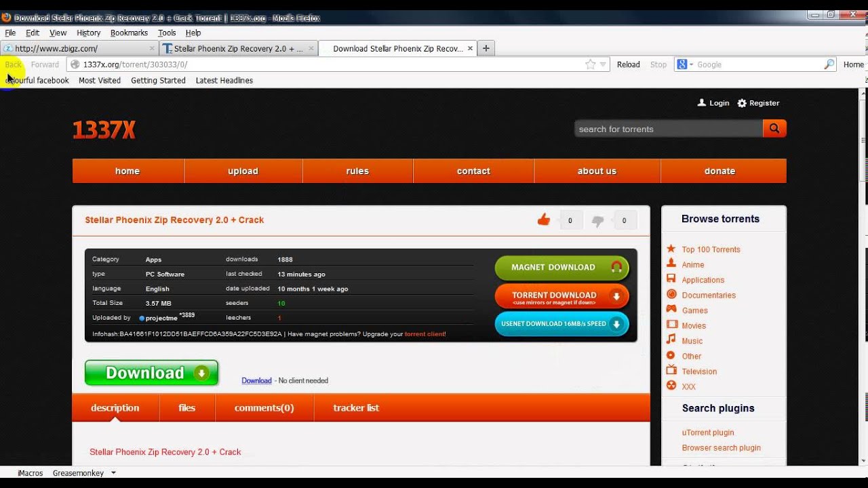Click the Television category icon
The width and height of the screenshot is (868, 488).
(671, 370)
